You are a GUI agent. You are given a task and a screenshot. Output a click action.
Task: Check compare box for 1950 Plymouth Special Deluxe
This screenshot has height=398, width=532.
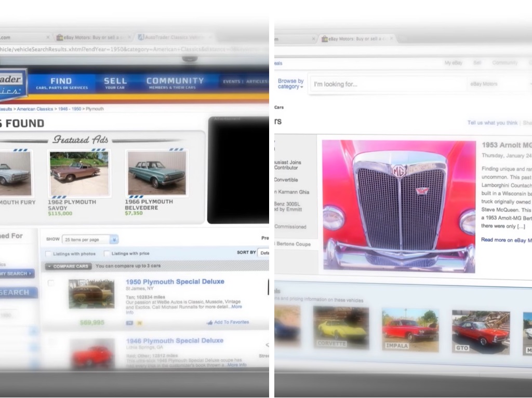click(50, 283)
